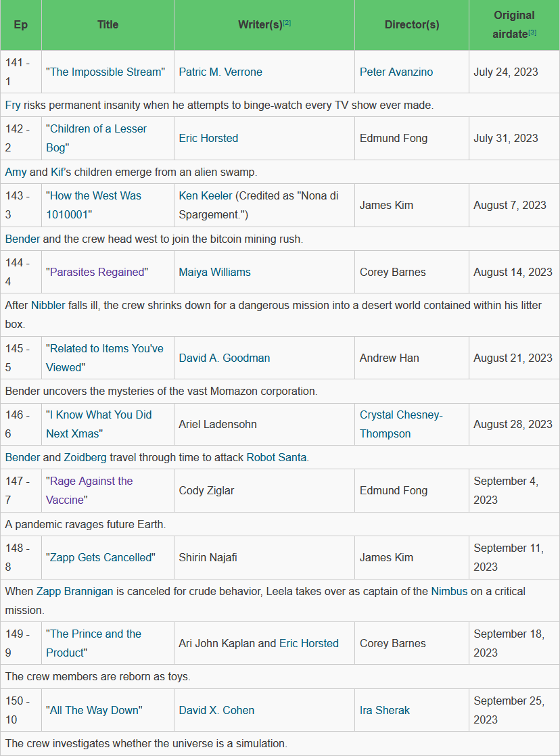Viewport: 560px width, 756px height.
Task: Open "The Prince and the Product" link
Action: tap(93, 643)
